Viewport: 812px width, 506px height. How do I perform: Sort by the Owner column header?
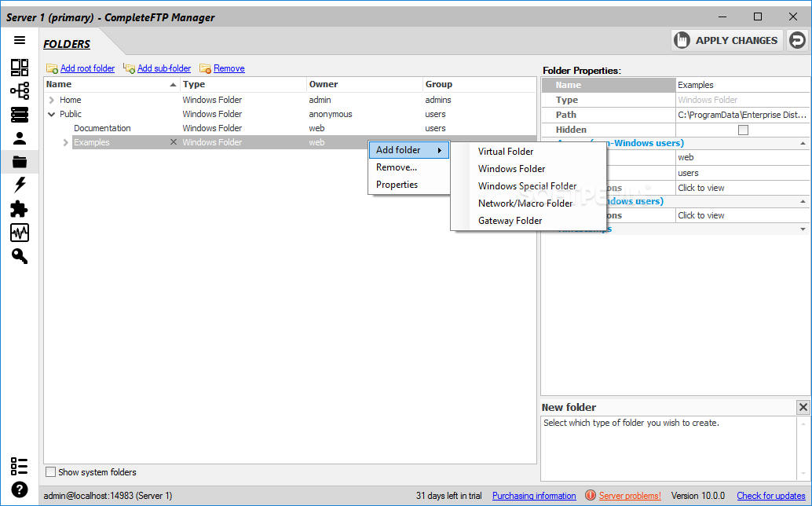coord(364,84)
